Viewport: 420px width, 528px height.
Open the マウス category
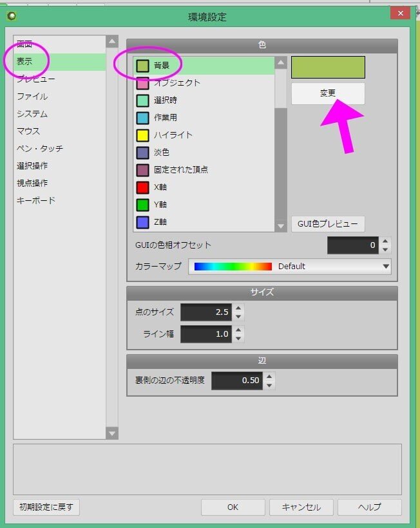[x=59, y=131]
